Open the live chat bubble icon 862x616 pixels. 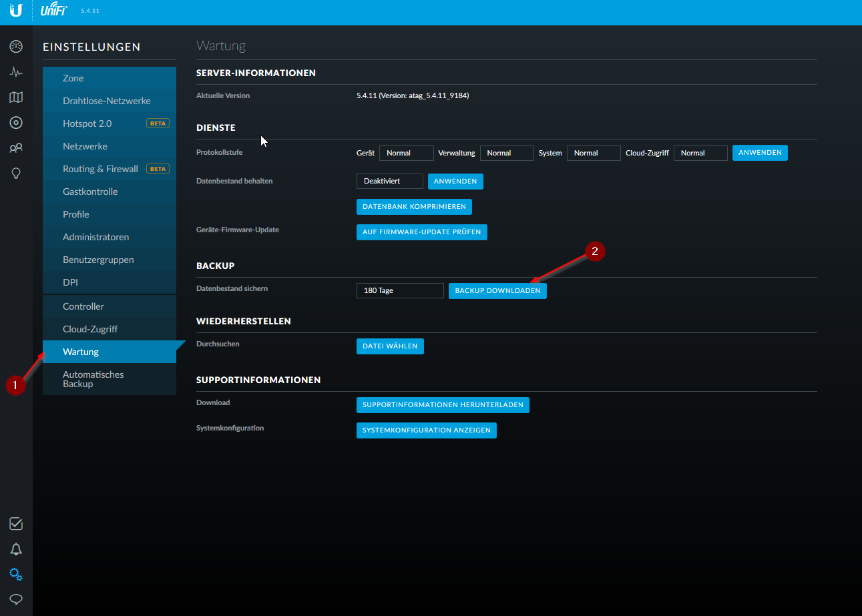click(16, 599)
